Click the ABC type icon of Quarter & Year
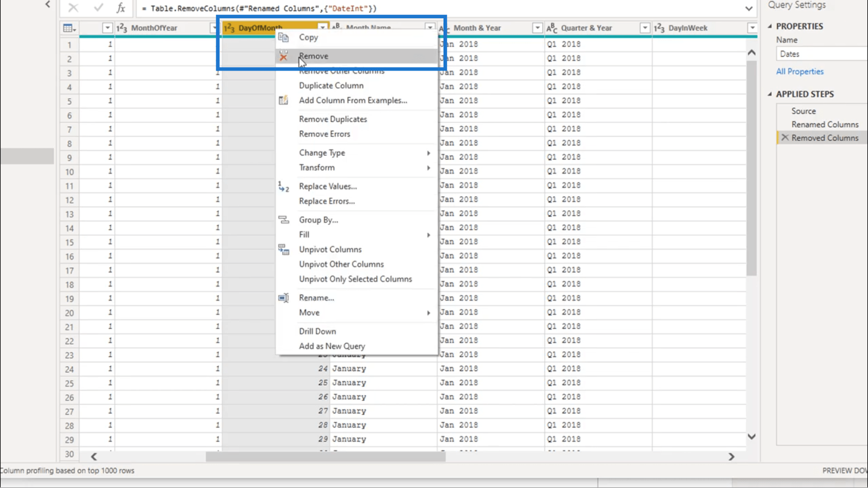The image size is (868, 488). tap(552, 28)
